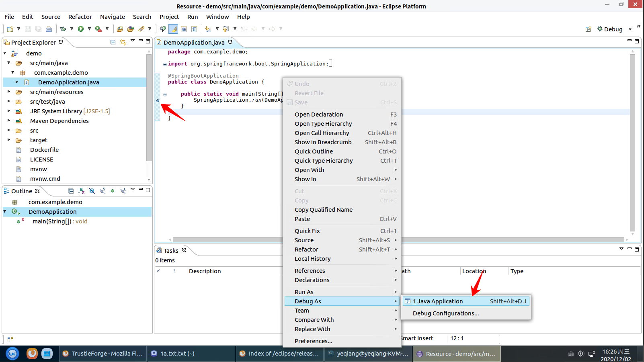Toggle Hide Local Types in Outline
Screen dimensions: 644x362
(x=123, y=191)
